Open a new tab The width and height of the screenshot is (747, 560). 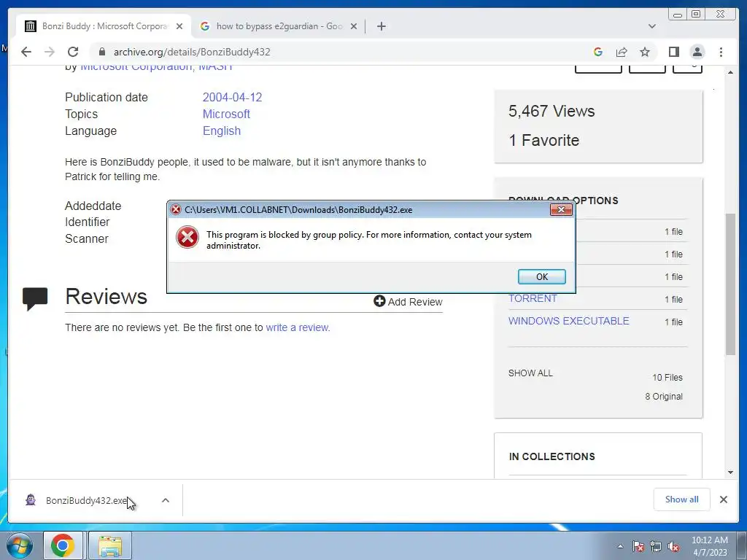[x=381, y=26]
